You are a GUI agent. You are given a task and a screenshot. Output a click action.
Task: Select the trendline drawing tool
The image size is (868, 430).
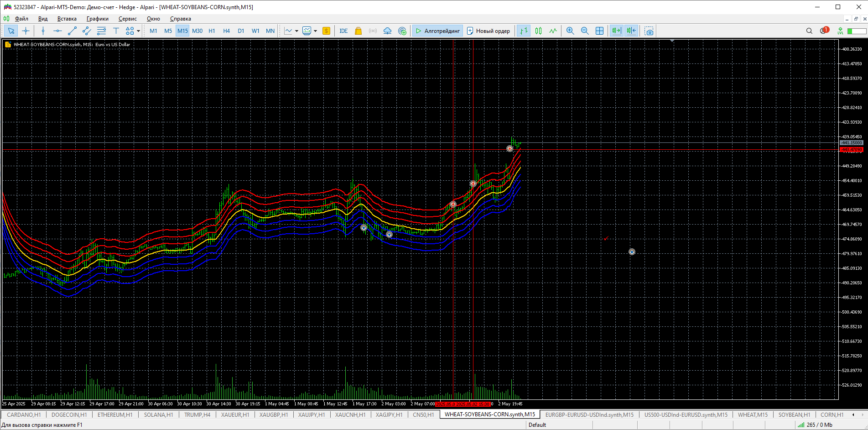tap(72, 31)
